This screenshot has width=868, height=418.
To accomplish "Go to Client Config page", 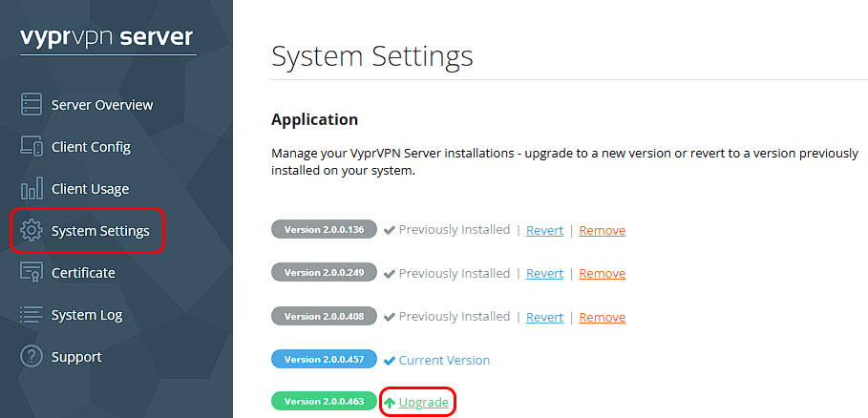I will click(x=91, y=147).
